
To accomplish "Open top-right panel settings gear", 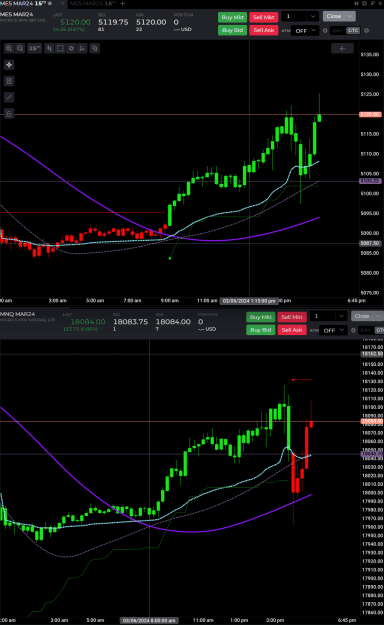I will [x=364, y=4].
